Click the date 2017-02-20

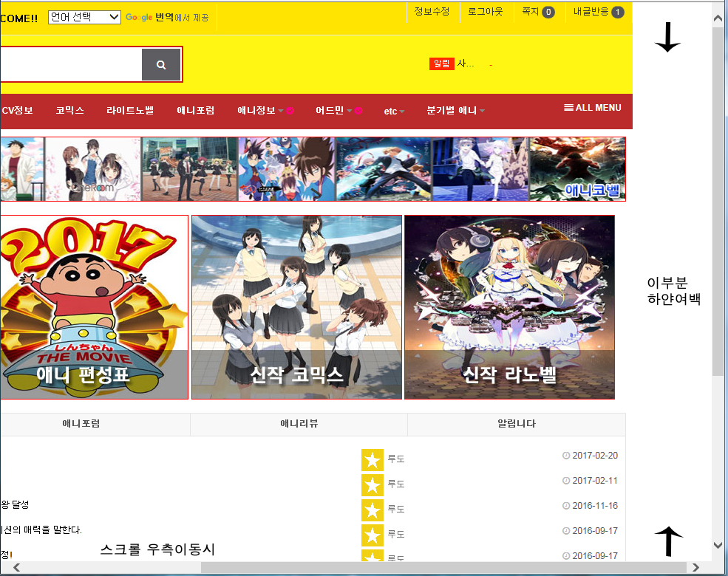(x=595, y=456)
